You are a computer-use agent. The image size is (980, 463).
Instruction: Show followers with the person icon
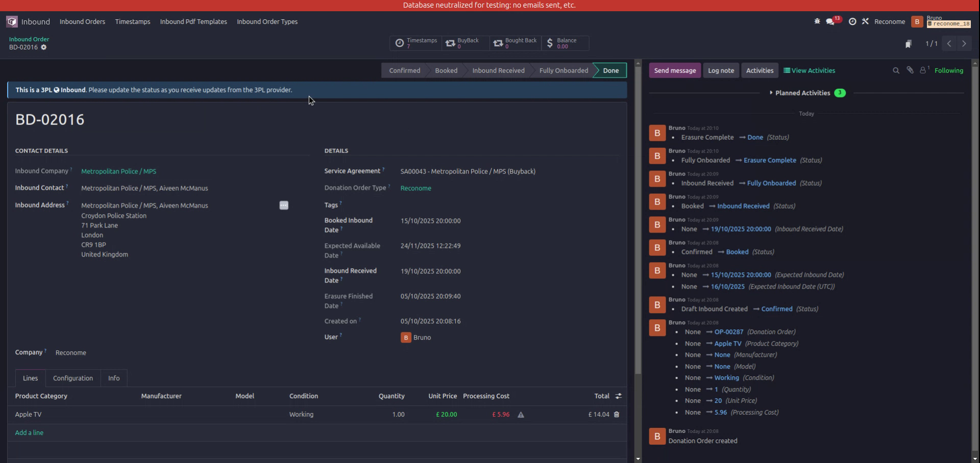(923, 70)
